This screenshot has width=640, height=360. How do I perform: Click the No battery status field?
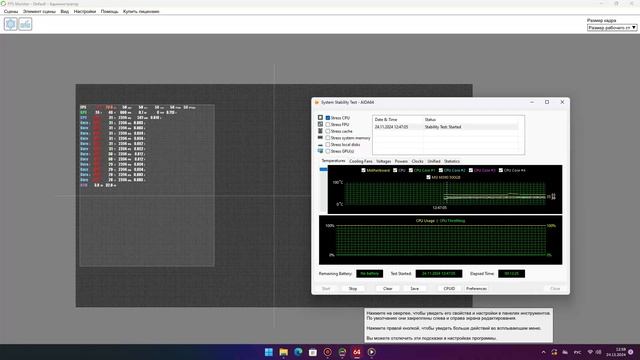(x=369, y=273)
